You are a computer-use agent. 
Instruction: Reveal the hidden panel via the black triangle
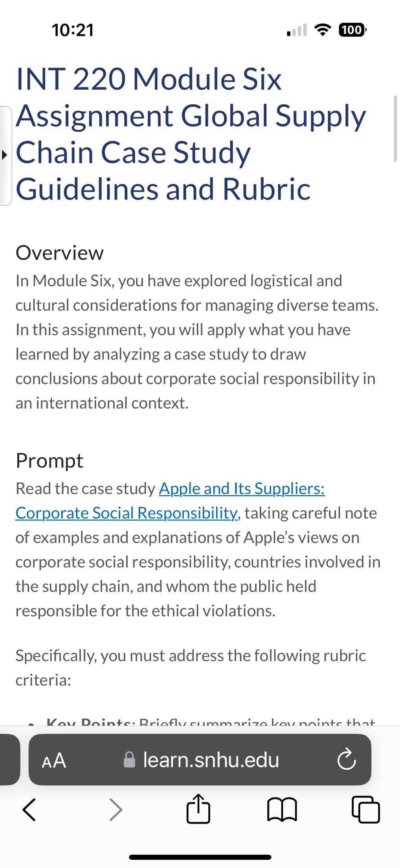5,155
